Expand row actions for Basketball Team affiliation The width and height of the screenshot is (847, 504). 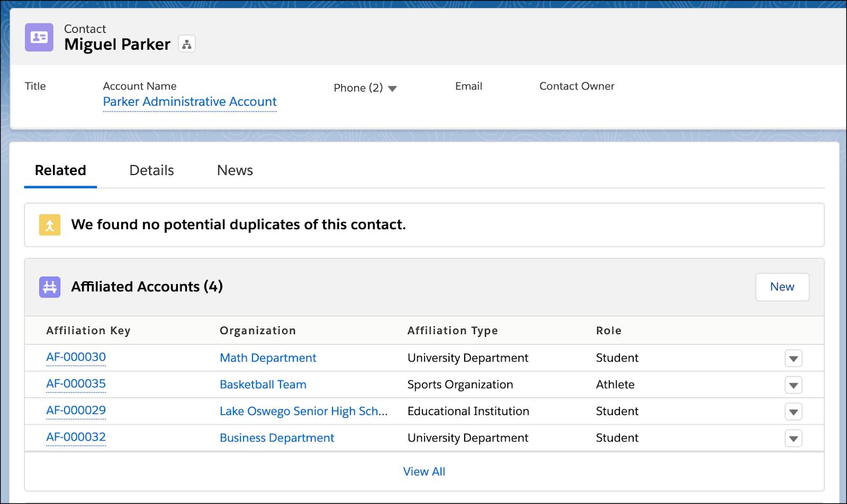pyautogui.click(x=793, y=384)
